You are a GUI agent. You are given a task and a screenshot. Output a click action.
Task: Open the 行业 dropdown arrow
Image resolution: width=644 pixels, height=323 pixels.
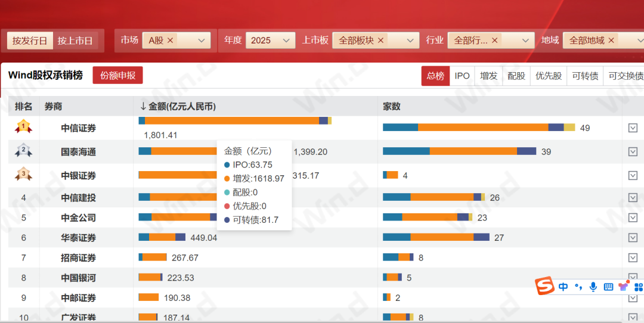tap(525, 40)
